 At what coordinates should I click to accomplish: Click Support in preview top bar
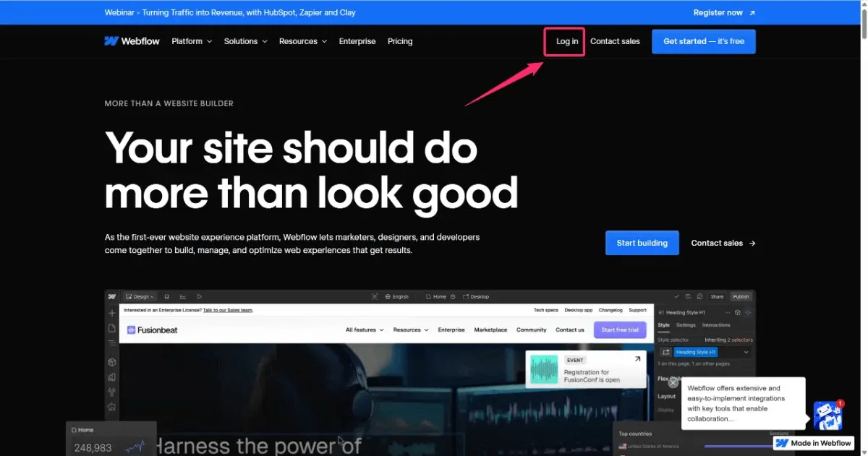(x=637, y=310)
